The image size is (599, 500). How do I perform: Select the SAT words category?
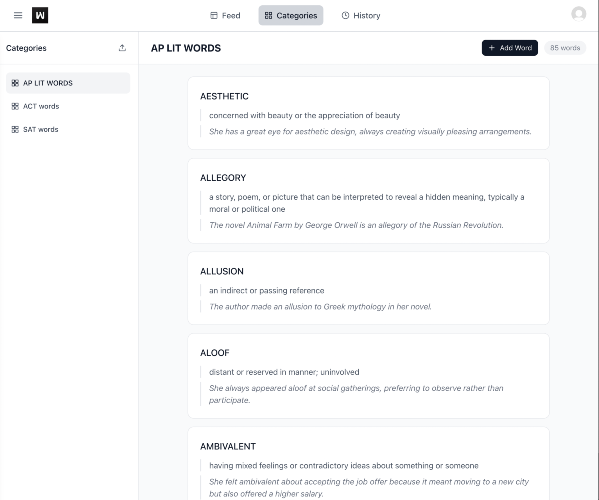pos(68,129)
